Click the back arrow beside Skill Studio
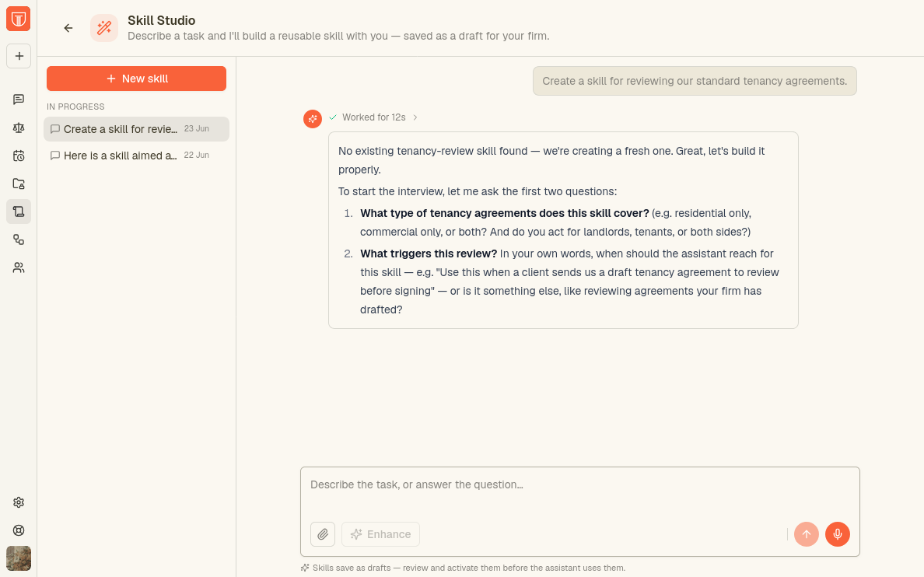Viewport: 924px width, 577px height. [68, 28]
